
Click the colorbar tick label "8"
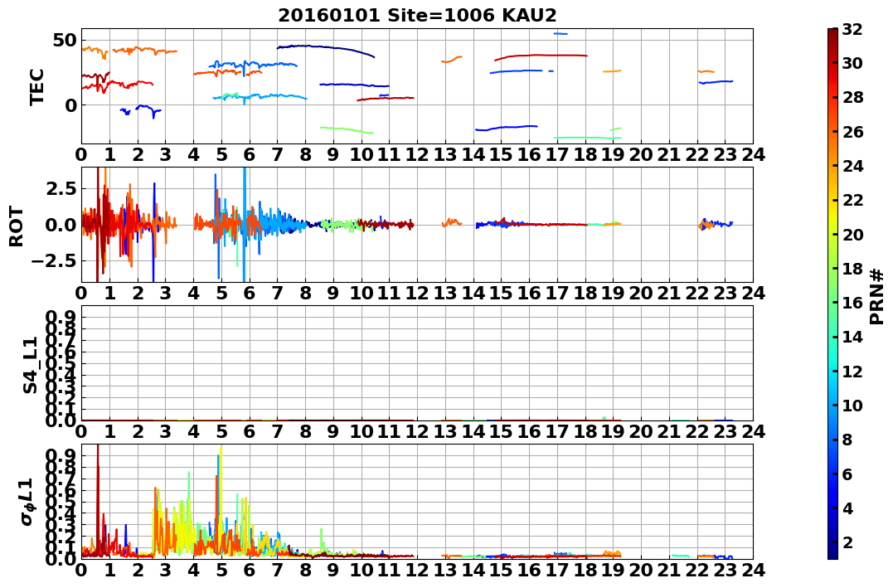click(847, 440)
